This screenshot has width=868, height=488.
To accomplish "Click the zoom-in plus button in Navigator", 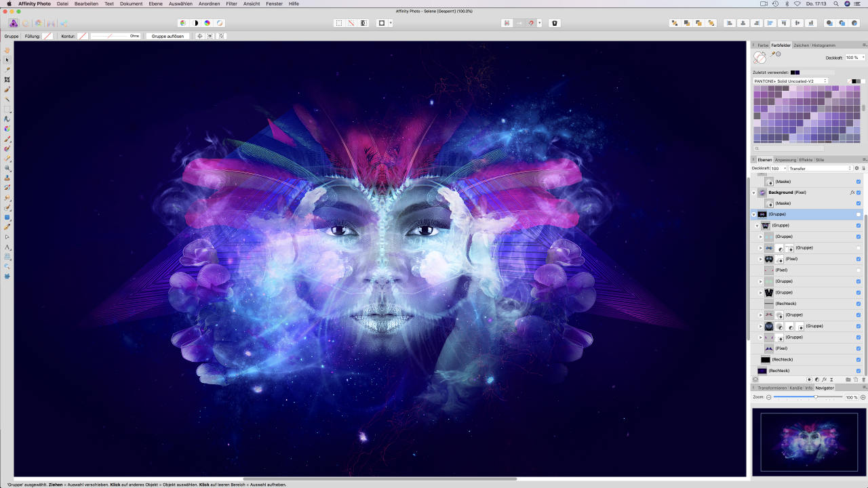I will (x=863, y=397).
